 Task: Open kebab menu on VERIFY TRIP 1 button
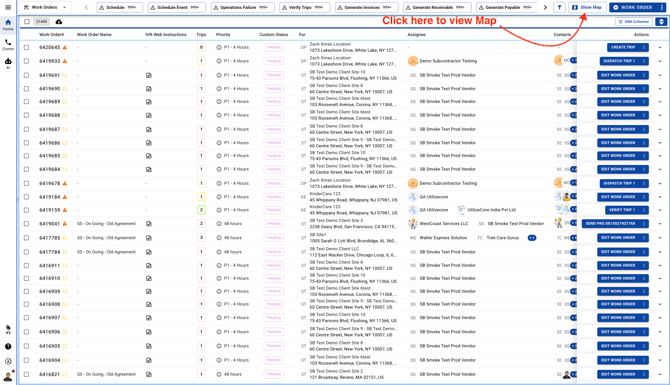(644, 210)
